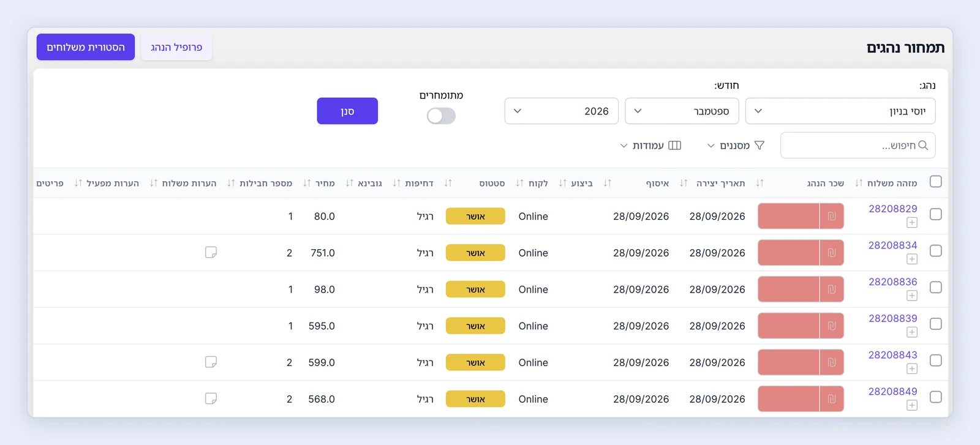
Task: Click the חיפוש search field
Action: 858,145
